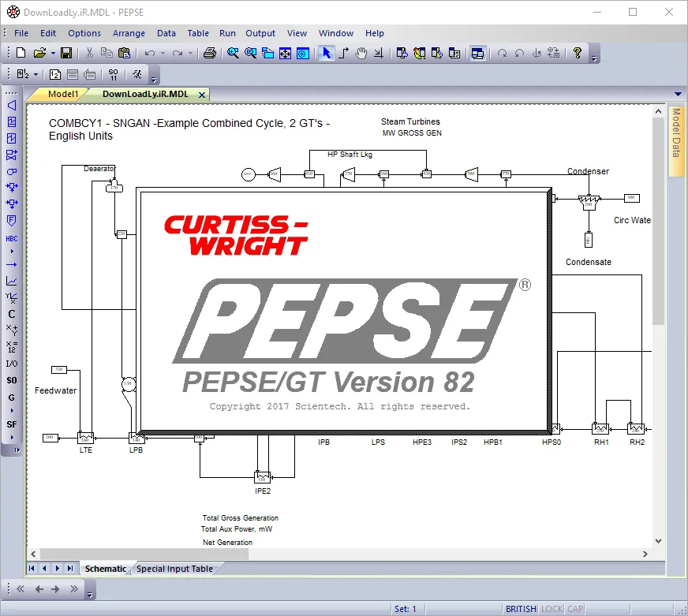688x616 pixels.
Task: Fit entire drawing to window icon
Action: 285,53
